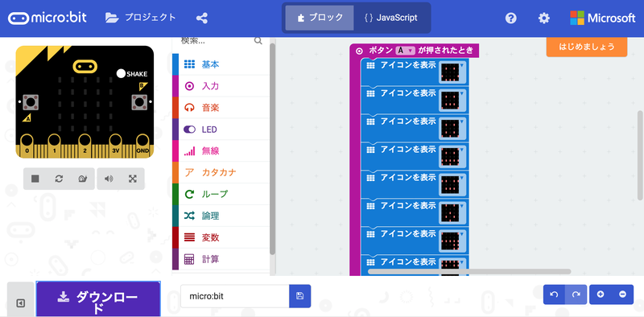Viewport: 644px width, 317px height.
Task: Open icon dropdown of first アイコンを表示 block
Action: 452,72
